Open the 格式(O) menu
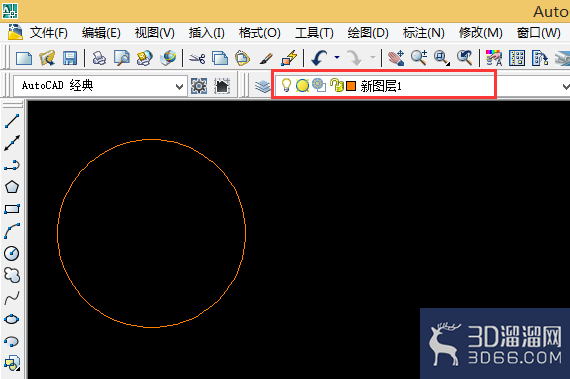This screenshot has width=570, height=379. pos(260,33)
